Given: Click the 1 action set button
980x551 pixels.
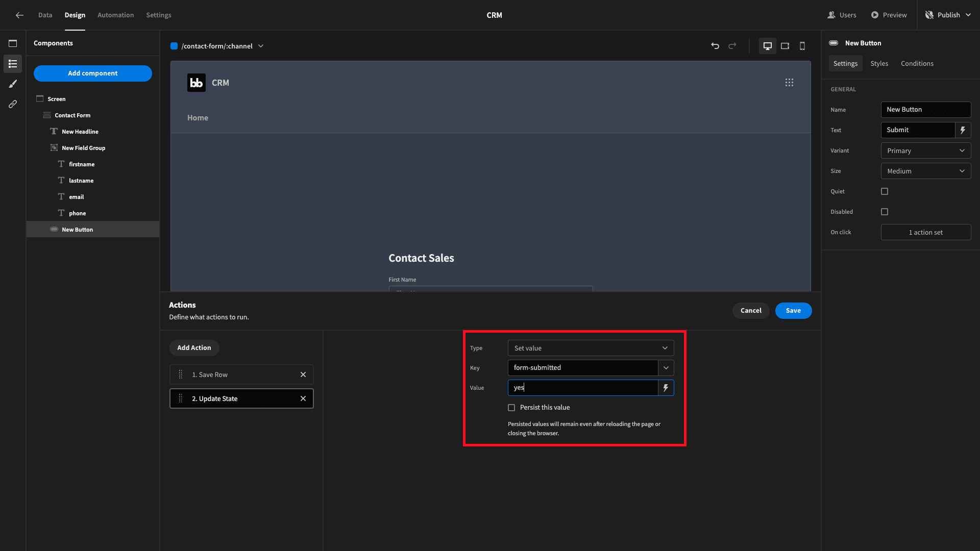Looking at the screenshot, I should 926,232.
